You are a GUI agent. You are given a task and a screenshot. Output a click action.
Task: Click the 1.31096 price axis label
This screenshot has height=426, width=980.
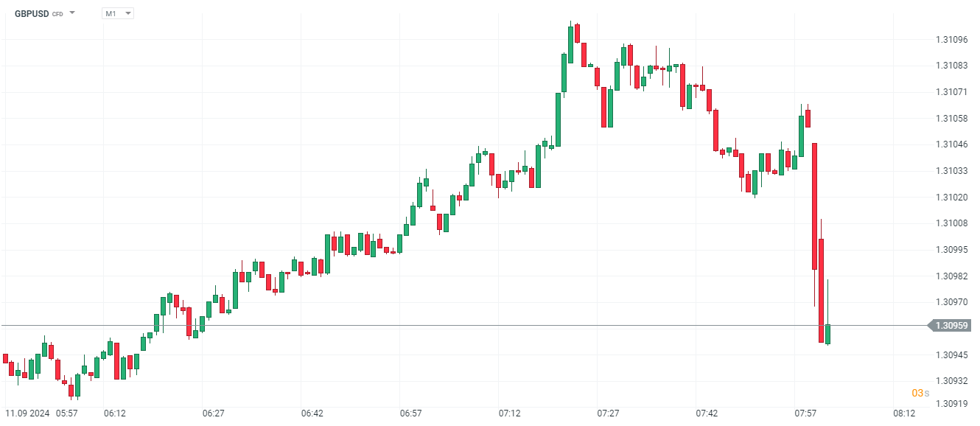951,39
